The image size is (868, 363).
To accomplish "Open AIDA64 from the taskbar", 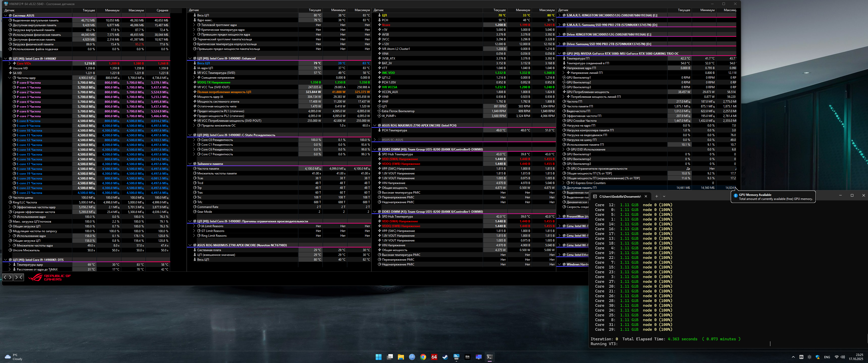I will (x=434, y=357).
